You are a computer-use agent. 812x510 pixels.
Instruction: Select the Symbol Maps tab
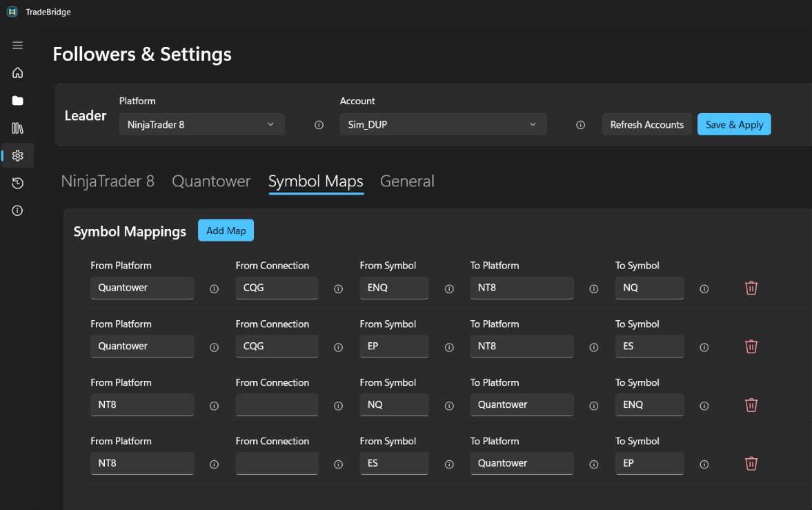[x=316, y=182]
